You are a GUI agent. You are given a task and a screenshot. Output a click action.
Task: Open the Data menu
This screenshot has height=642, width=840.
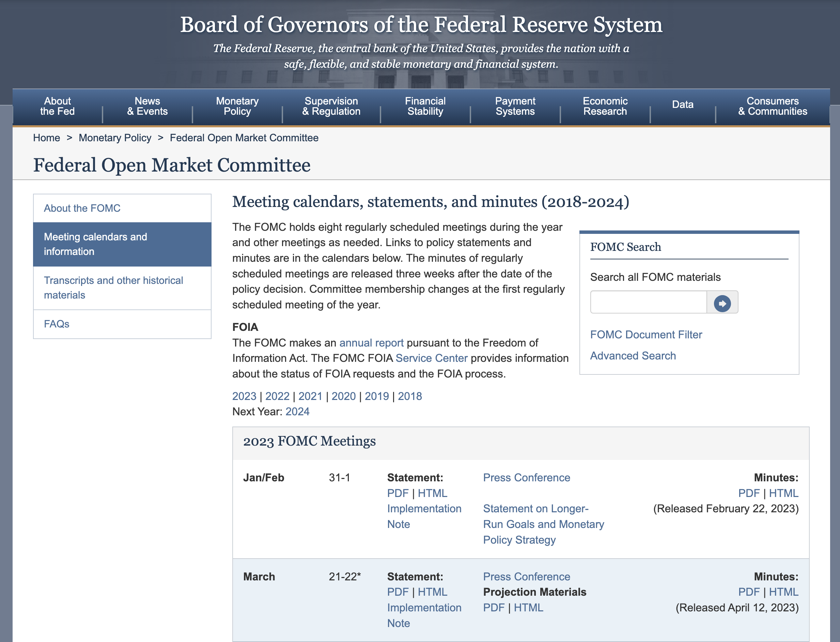(x=683, y=105)
